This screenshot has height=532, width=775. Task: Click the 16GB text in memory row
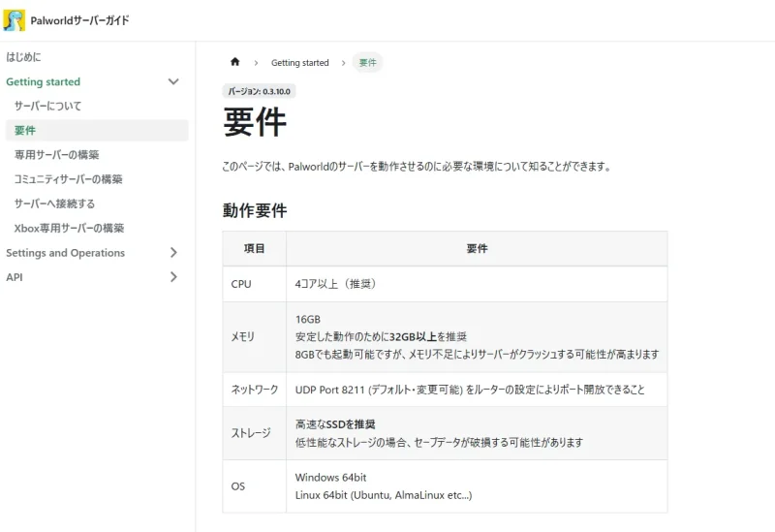(x=308, y=320)
